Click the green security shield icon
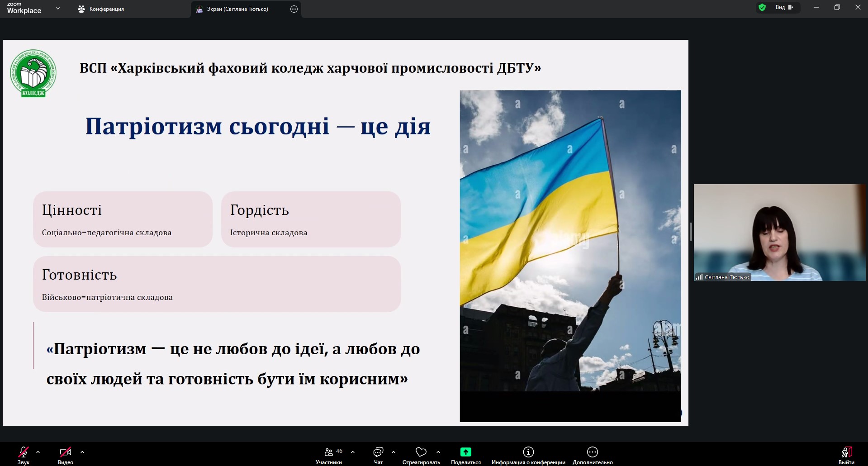Screen dimensions: 868x466 pyautogui.click(x=762, y=7)
